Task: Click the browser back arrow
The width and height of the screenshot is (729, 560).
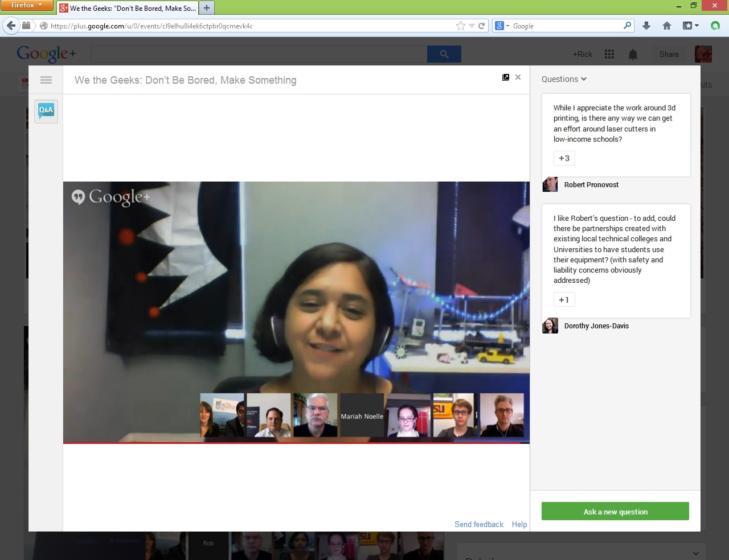Action: (11, 26)
